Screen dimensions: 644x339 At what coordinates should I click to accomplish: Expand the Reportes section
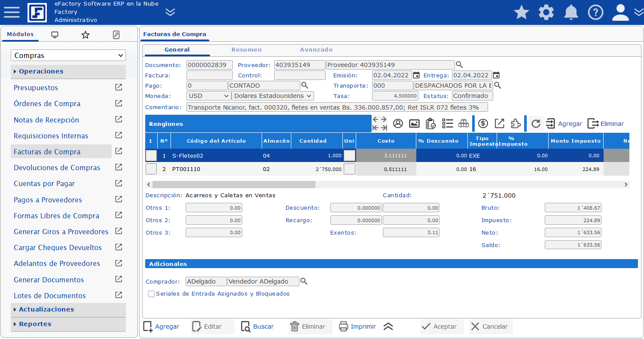(68, 324)
